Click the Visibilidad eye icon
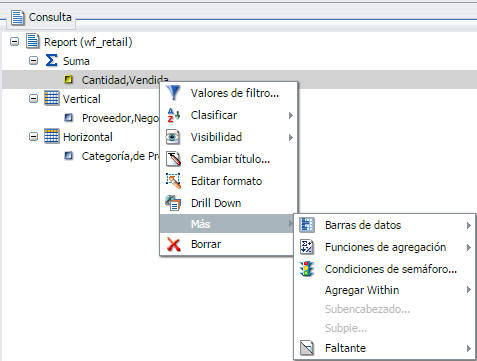 (173, 137)
